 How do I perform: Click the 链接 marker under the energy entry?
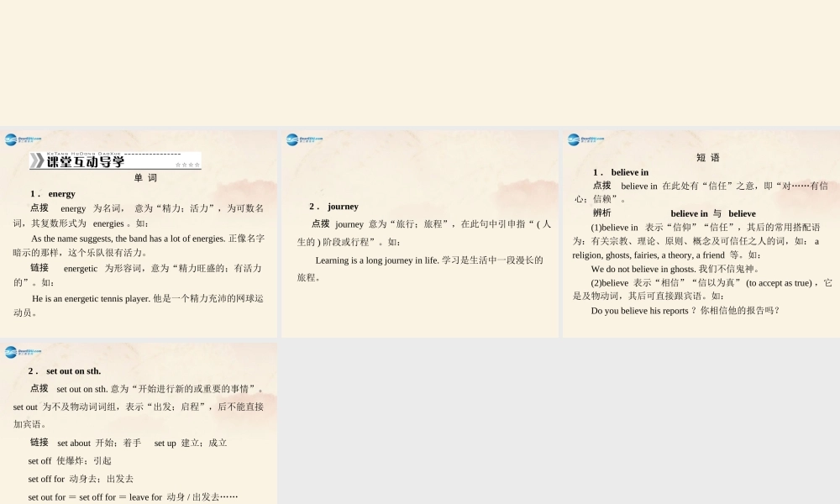39,268
